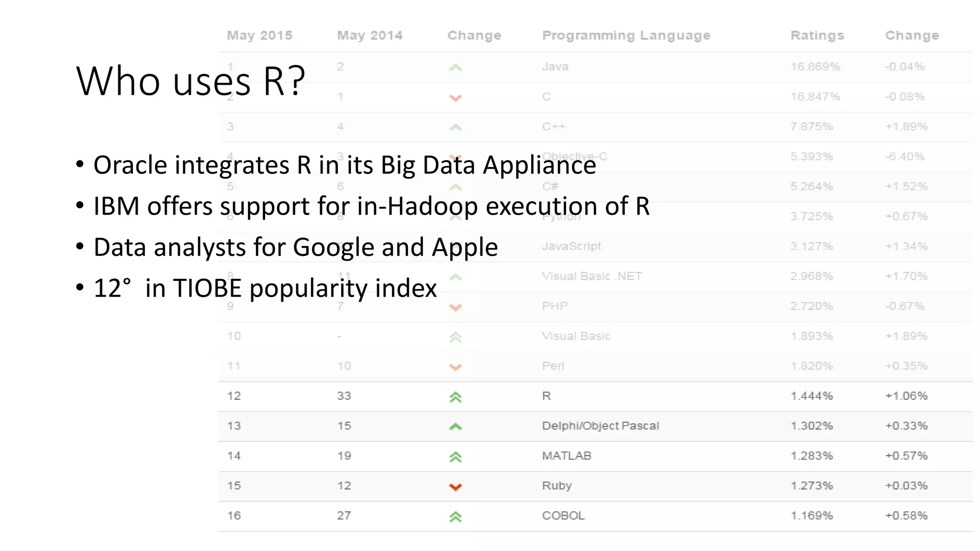Screen dimensions: 980x551
Task: Click the 'PHP' language cell
Action: [x=555, y=306]
